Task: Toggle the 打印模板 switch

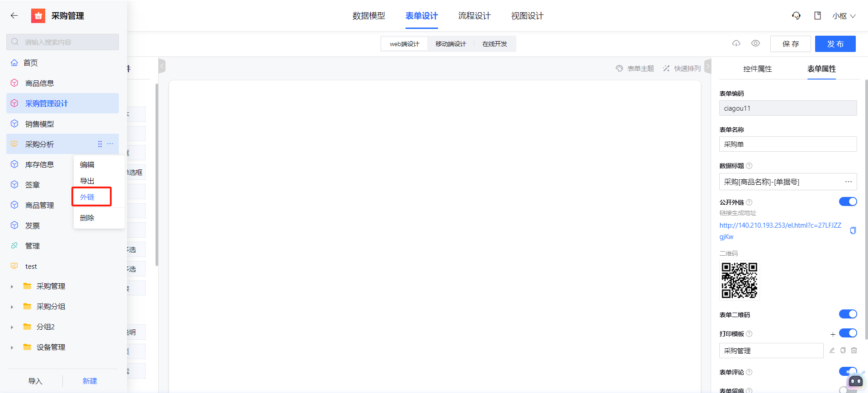Action: [848, 333]
